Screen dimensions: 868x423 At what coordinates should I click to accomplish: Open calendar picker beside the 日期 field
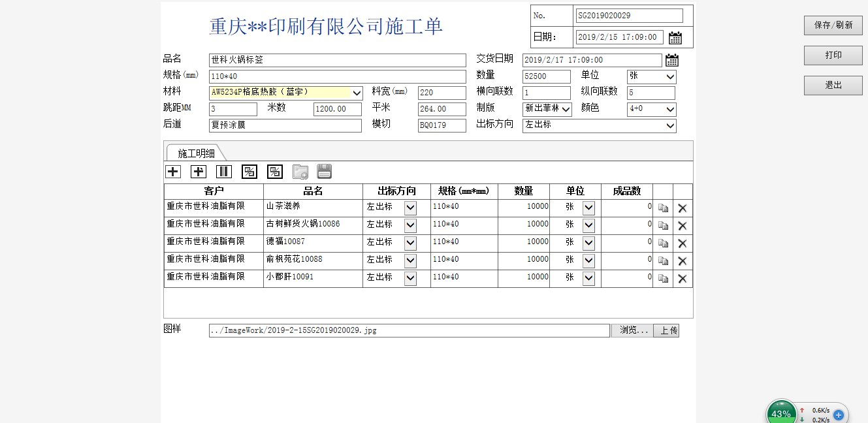click(x=675, y=38)
